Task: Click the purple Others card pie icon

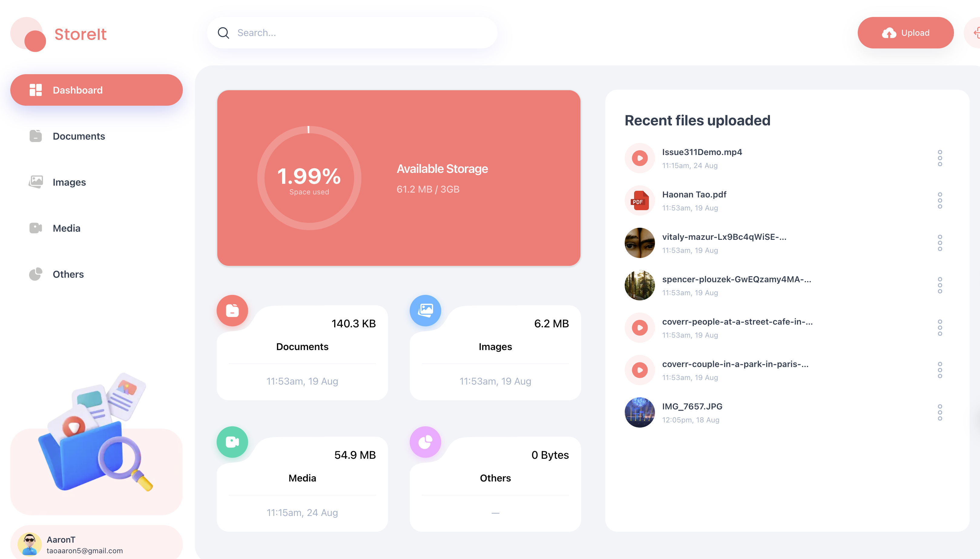Action: [425, 442]
